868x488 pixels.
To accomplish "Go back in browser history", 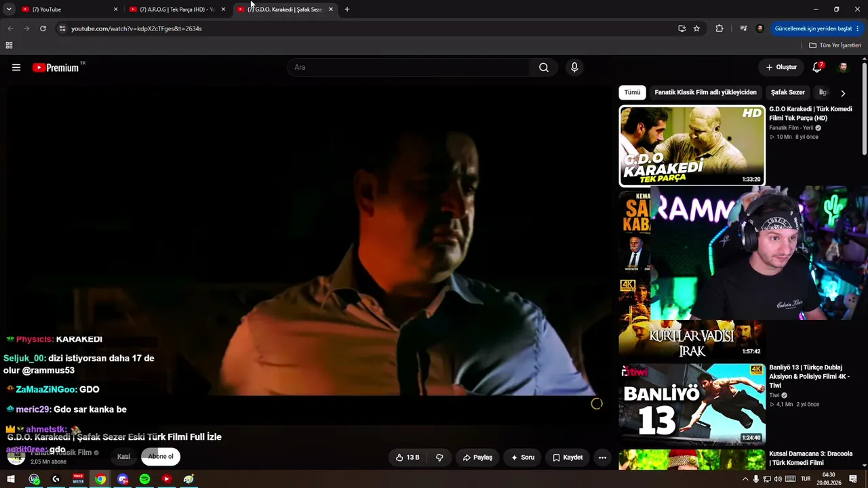I will (x=10, y=28).
